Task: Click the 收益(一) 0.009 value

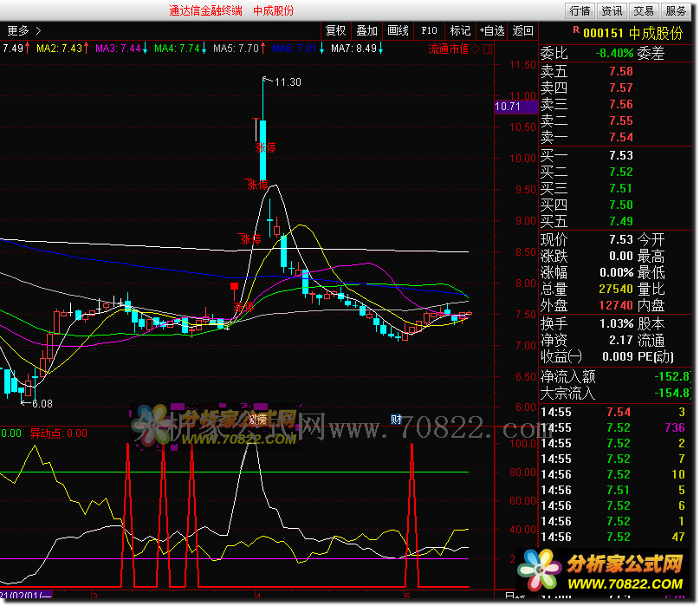Action: [x=618, y=356]
